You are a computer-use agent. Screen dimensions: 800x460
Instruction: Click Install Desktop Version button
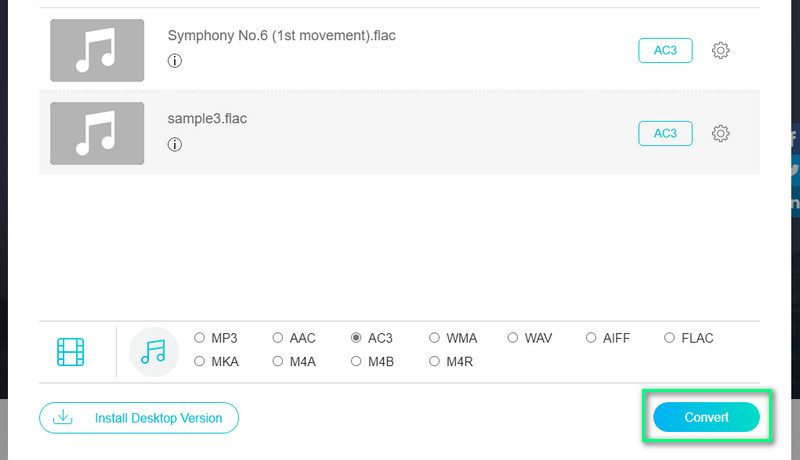click(x=139, y=417)
